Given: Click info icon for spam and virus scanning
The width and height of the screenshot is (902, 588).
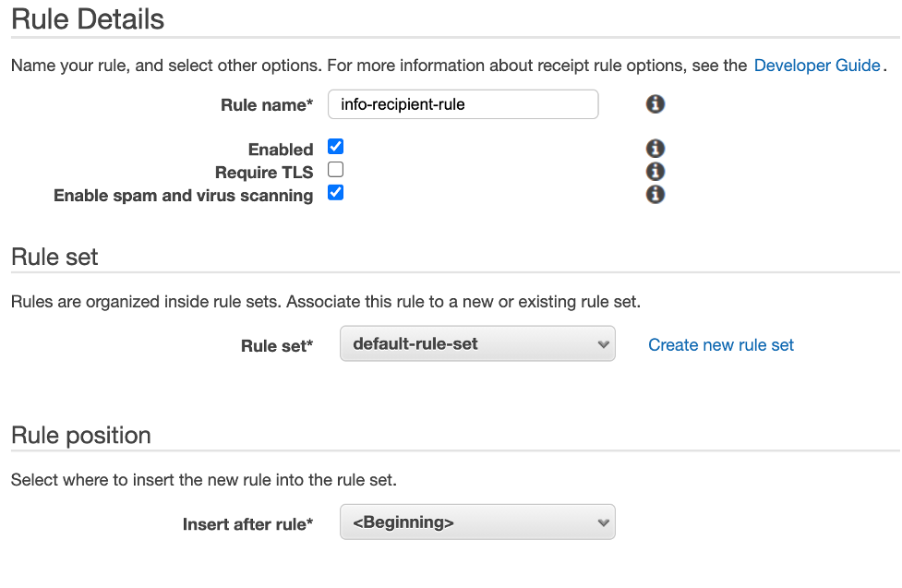Looking at the screenshot, I should (655, 195).
